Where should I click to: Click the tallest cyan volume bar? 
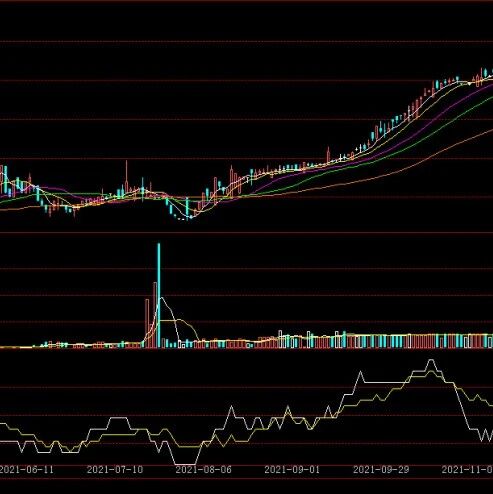click(x=159, y=296)
